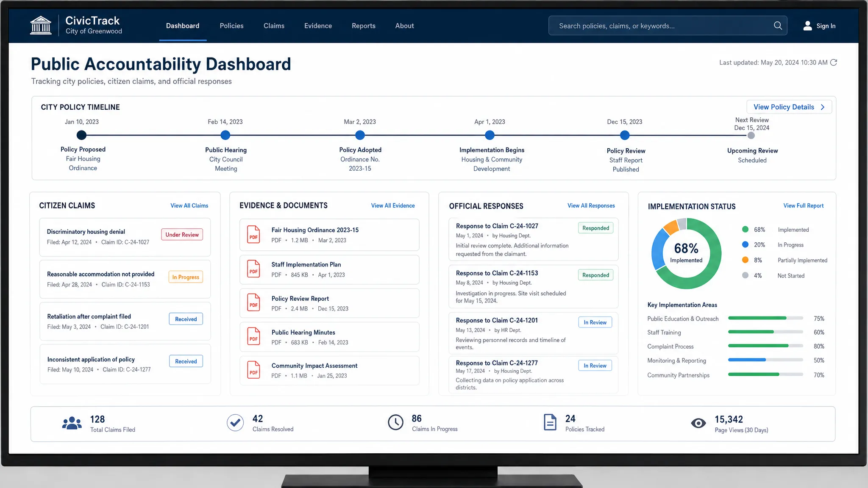Screen dimensions: 868x488
Task: Click the Claims Resolved checkmark icon
Action: point(235,423)
